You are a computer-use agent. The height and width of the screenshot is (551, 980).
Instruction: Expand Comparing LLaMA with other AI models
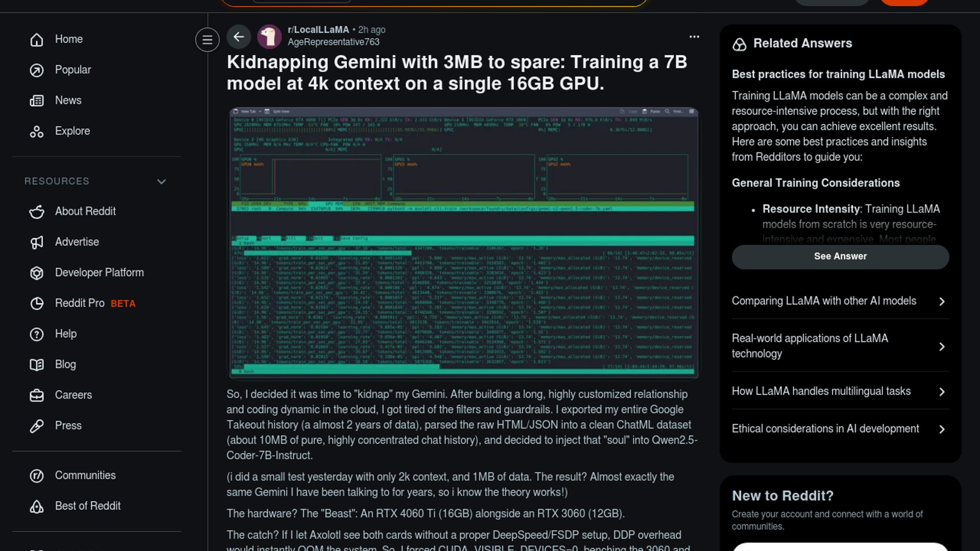[x=942, y=302]
